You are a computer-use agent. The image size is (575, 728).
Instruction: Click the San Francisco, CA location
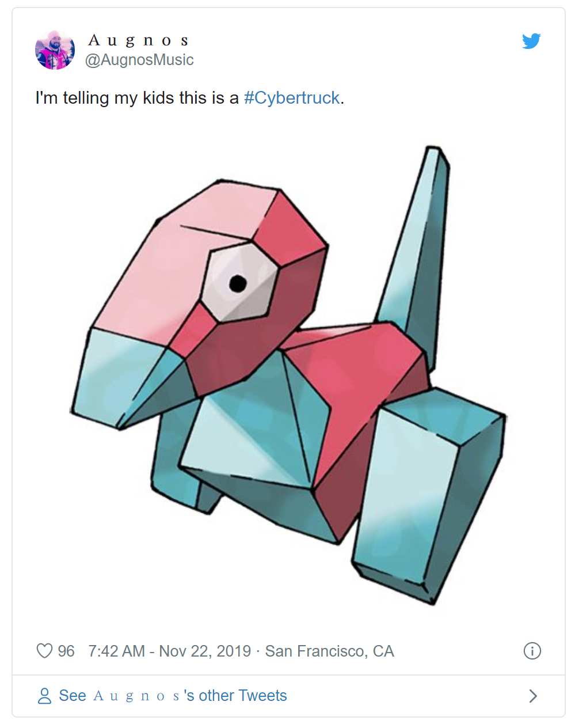point(329,651)
